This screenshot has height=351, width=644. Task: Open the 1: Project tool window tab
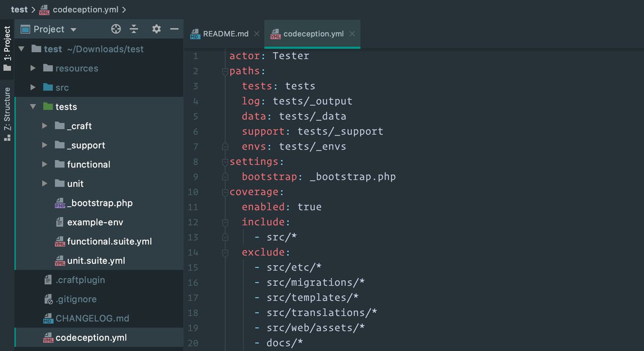click(x=7, y=48)
